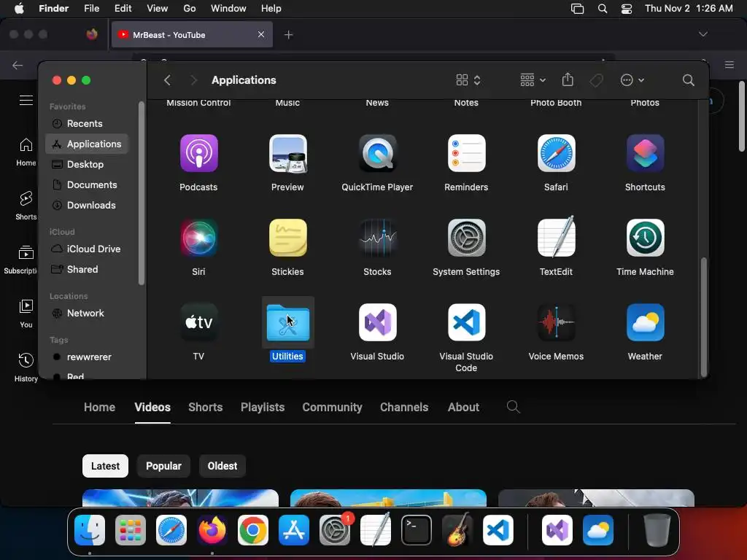Filter videos by Popular

point(163,466)
